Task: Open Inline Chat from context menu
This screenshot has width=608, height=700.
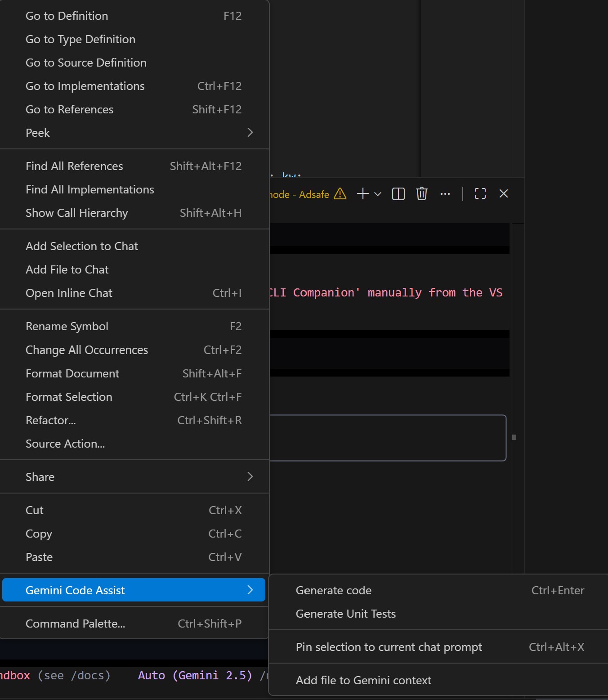Action: tap(134, 293)
